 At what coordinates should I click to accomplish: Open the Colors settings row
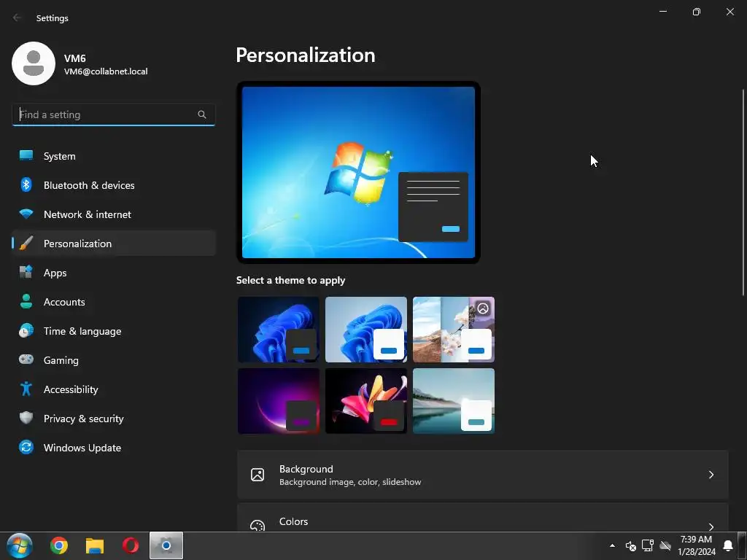[483, 517]
